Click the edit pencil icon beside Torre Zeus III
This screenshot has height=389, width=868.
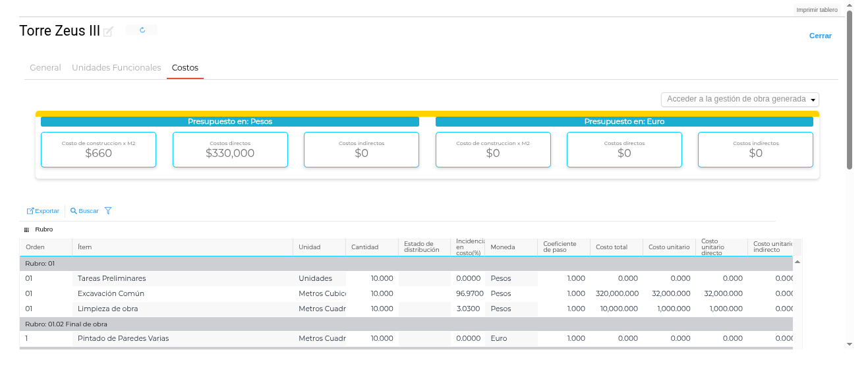(108, 32)
